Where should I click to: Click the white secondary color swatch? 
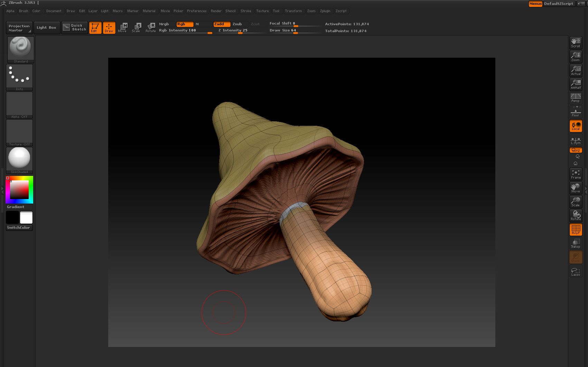[x=26, y=218]
